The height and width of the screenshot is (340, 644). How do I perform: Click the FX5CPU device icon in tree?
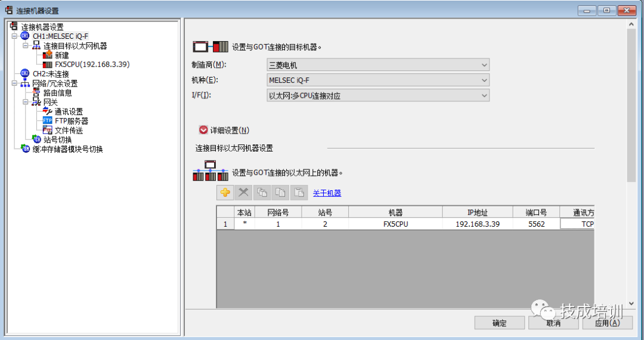pyautogui.click(x=47, y=64)
